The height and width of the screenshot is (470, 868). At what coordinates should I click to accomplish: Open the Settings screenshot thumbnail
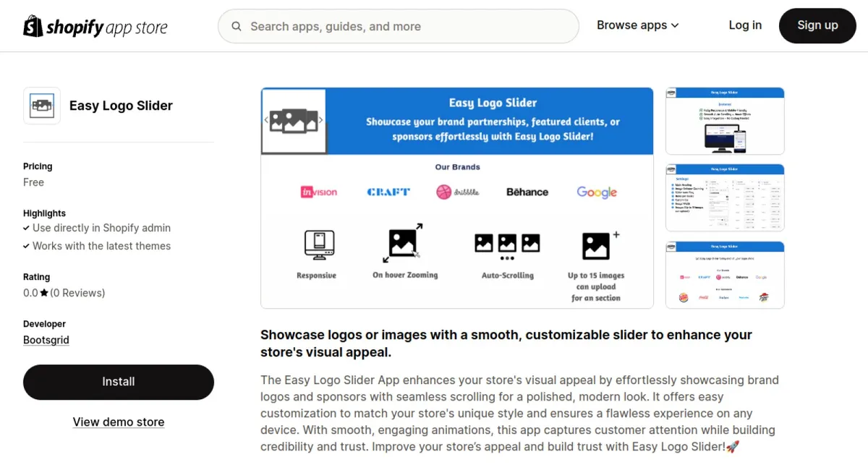(x=725, y=197)
